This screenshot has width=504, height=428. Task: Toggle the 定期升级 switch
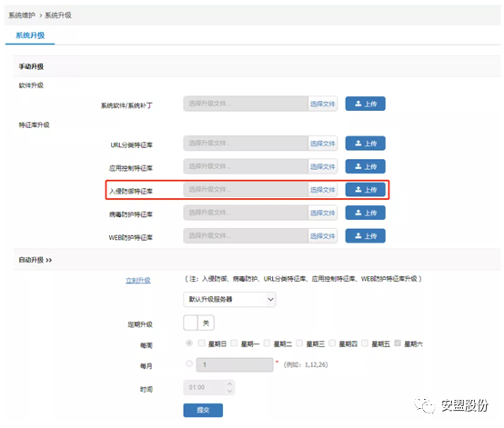198,323
